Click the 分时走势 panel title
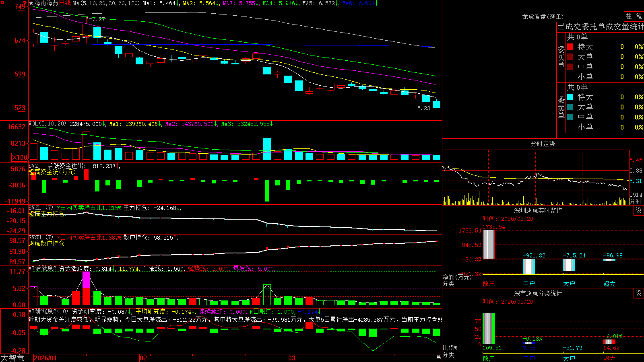This screenshot has height=362, width=644. [543, 144]
